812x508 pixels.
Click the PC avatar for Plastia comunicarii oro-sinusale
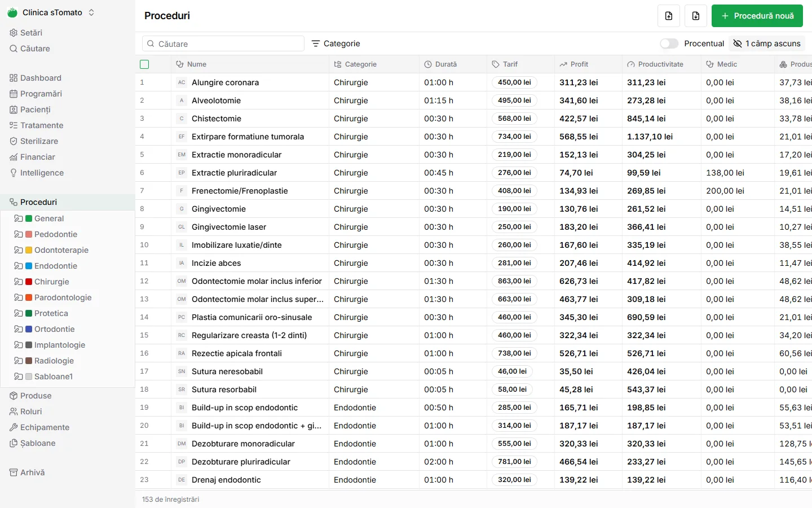[182, 317]
